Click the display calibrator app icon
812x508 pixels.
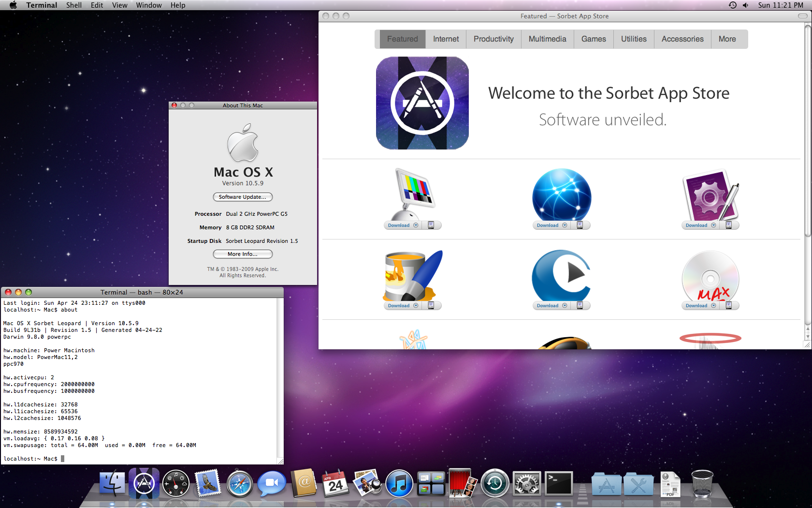coord(413,194)
